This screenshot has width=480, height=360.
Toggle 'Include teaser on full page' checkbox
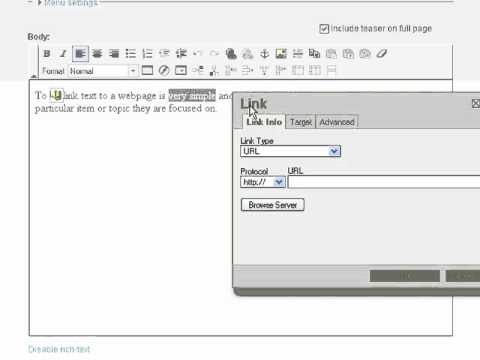click(324, 29)
